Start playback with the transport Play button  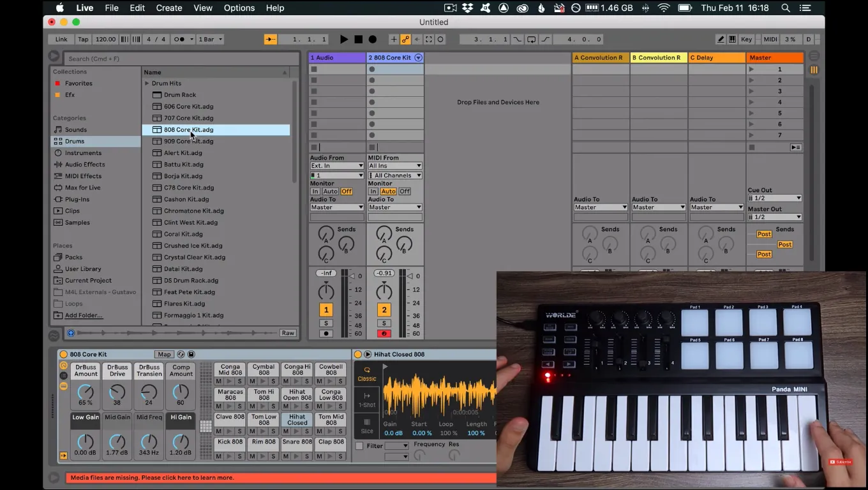(x=344, y=39)
